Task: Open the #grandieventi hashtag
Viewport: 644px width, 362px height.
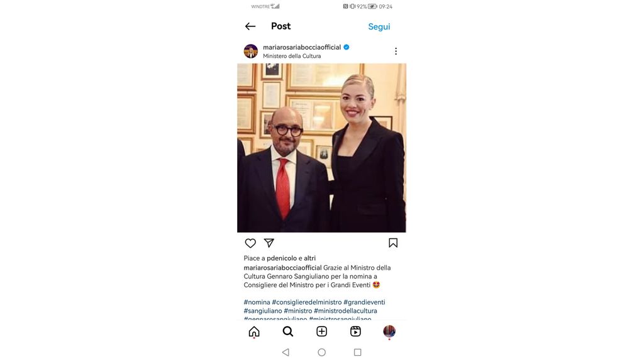Action: 364,302
